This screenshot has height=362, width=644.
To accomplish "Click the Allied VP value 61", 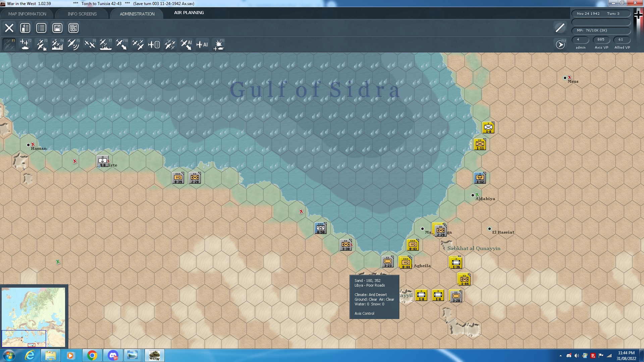I will pos(622,40).
